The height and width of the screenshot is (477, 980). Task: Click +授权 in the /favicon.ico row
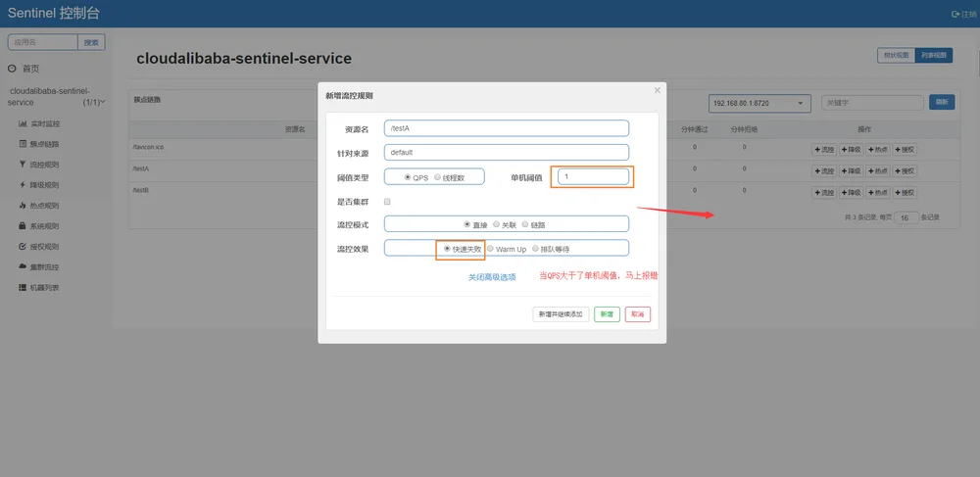pyautogui.click(x=905, y=150)
